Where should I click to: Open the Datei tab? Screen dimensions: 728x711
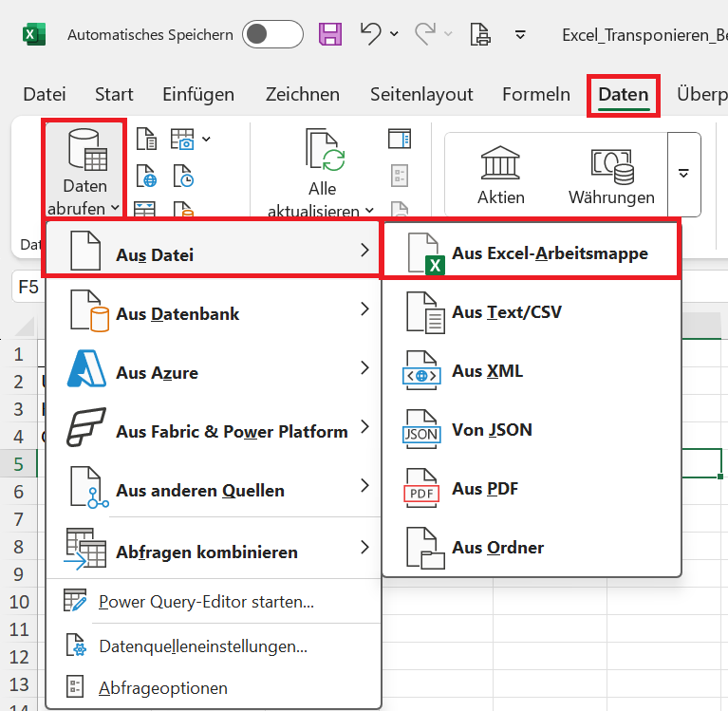pyautogui.click(x=45, y=94)
